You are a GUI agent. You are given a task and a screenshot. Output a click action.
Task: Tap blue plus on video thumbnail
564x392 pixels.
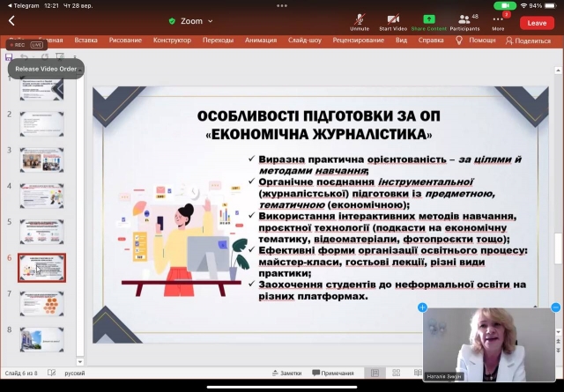[422, 307]
